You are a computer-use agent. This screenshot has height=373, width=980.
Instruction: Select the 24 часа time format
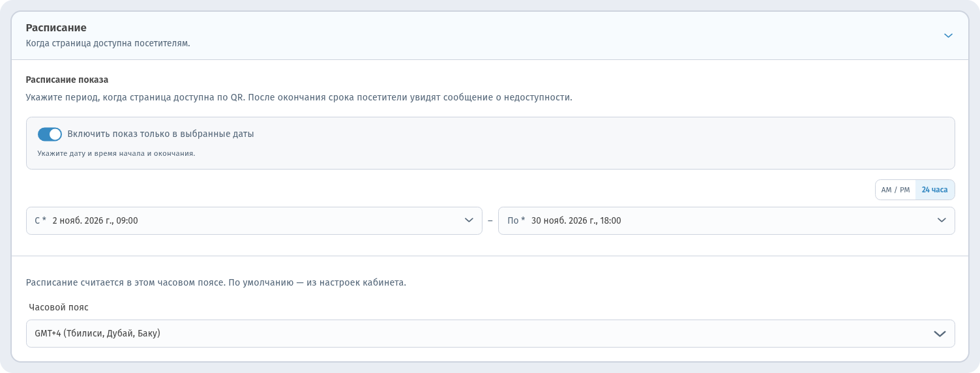(934, 190)
